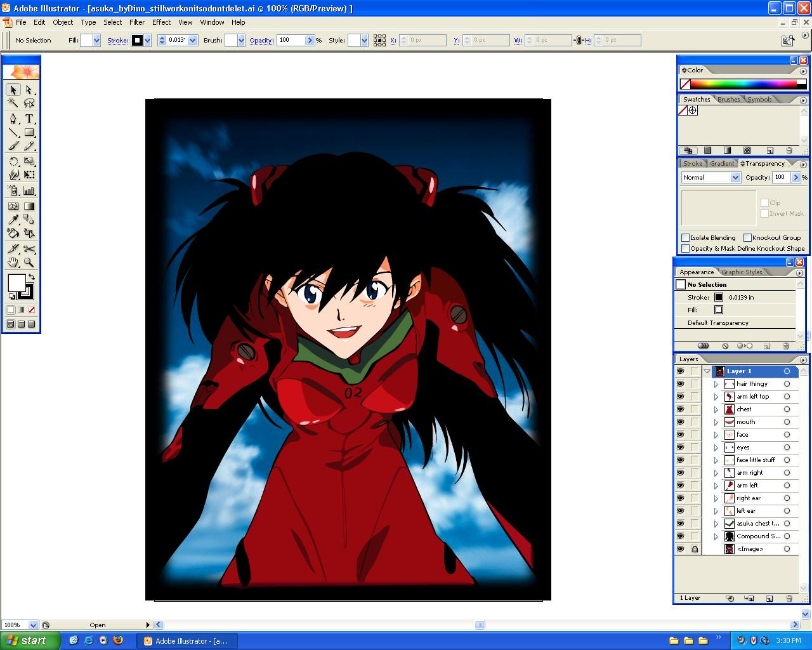Open the Graphic Styles tab
This screenshot has height=650, width=812.
point(742,272)
